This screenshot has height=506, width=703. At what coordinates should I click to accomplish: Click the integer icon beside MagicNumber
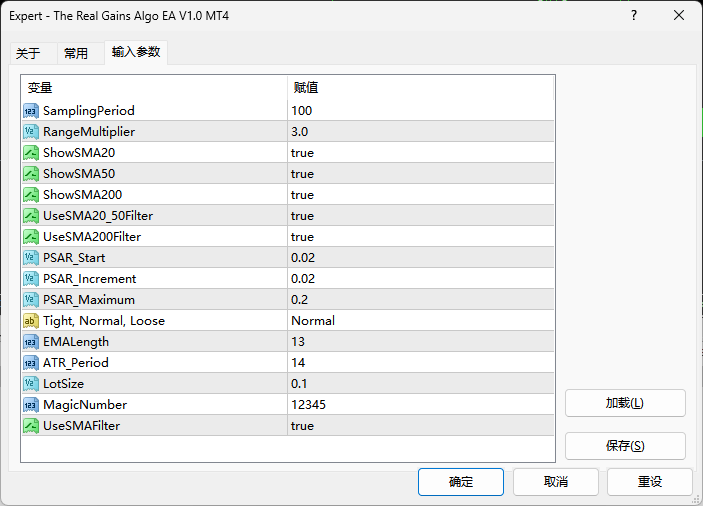(x=30, y=404)
